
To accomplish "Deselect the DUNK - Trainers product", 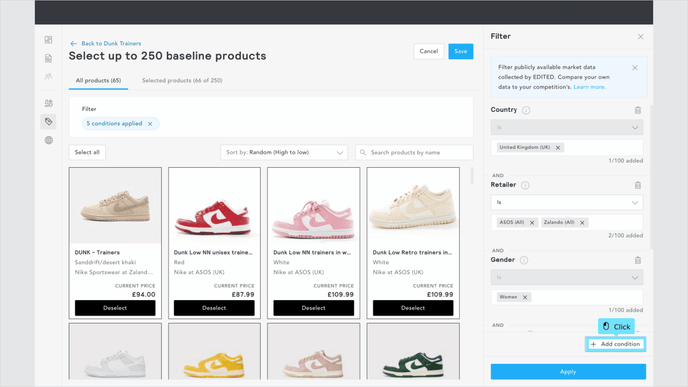I will [x=115, y=308].
